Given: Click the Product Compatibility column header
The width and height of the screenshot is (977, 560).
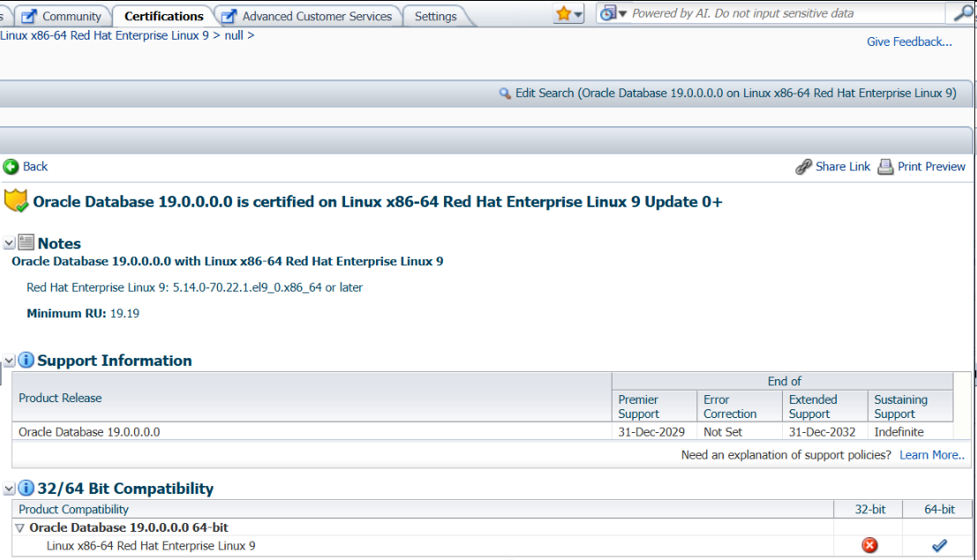Looking at the screenshot, I should pos(423,509).
